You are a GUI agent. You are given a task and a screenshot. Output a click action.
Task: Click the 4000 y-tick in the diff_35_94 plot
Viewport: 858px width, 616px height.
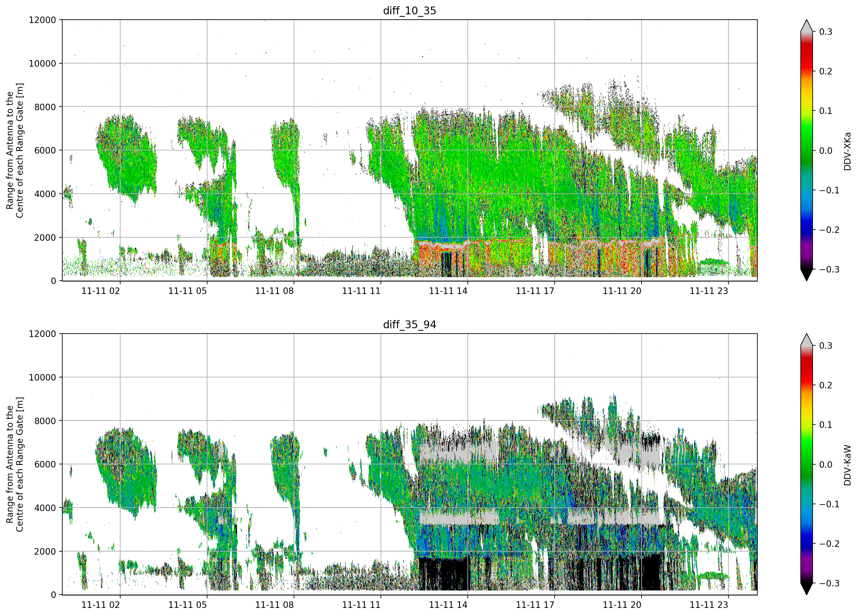pos(45,508)
